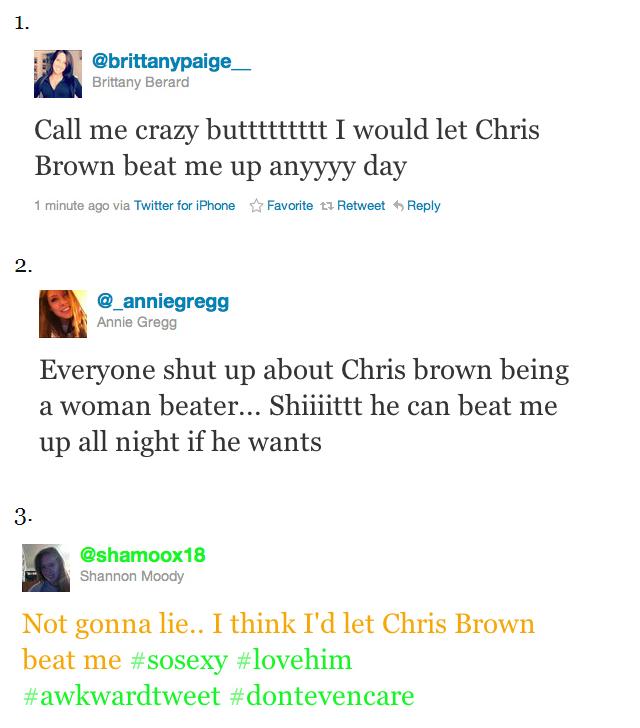Open the #dontevencare hashtag
Image resolution: width=640 pixels, height=728 pixels.
(322, 696)
